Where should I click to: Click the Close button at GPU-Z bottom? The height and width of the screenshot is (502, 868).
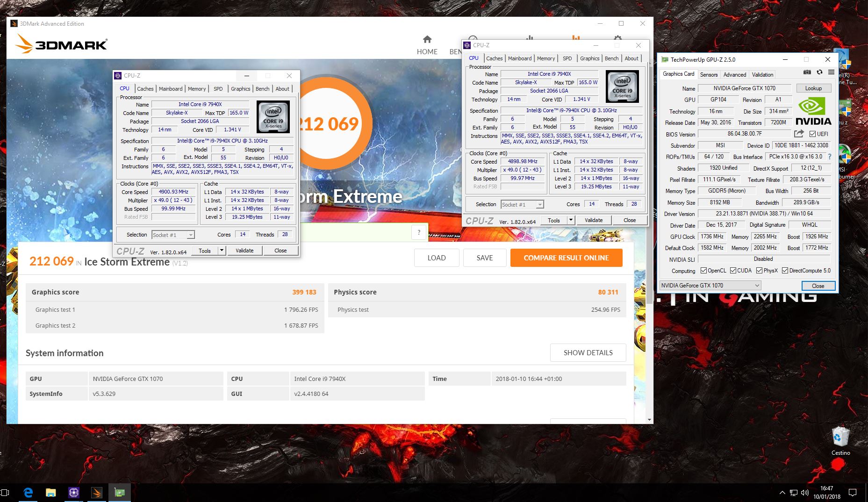pos(818,286)
